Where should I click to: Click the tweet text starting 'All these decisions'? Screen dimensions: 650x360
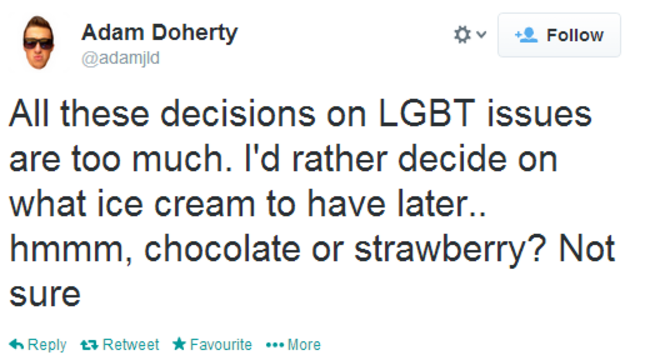tap(312, 203)
